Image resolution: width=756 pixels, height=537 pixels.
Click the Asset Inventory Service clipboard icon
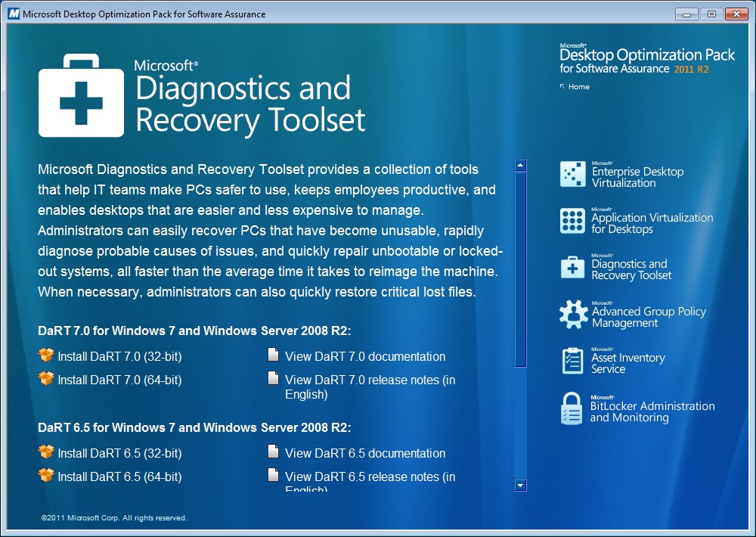click(x=573, y=361)
